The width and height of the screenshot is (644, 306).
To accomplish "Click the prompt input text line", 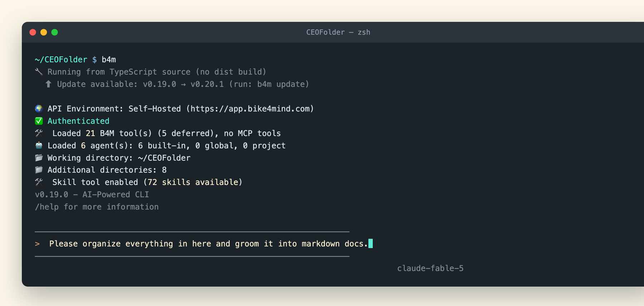I will pos(209,244).
